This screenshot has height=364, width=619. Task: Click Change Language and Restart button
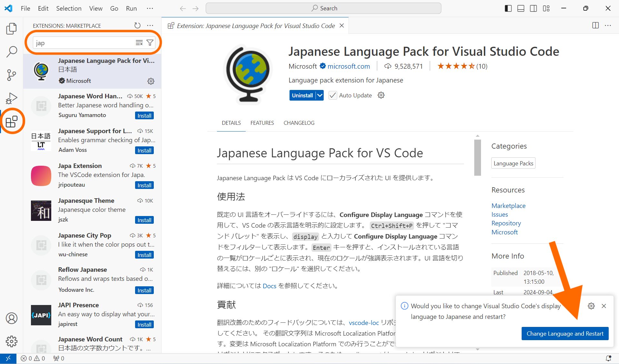565,333
